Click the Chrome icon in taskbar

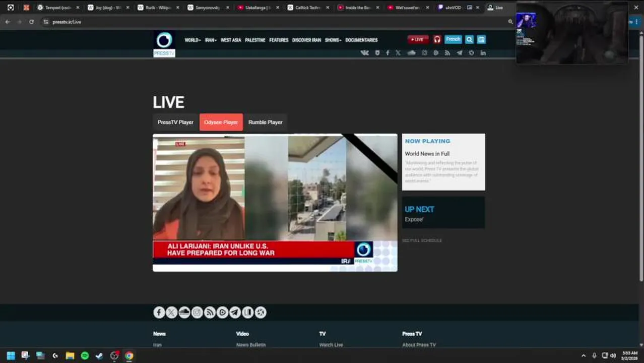click(x=129, y=355)
